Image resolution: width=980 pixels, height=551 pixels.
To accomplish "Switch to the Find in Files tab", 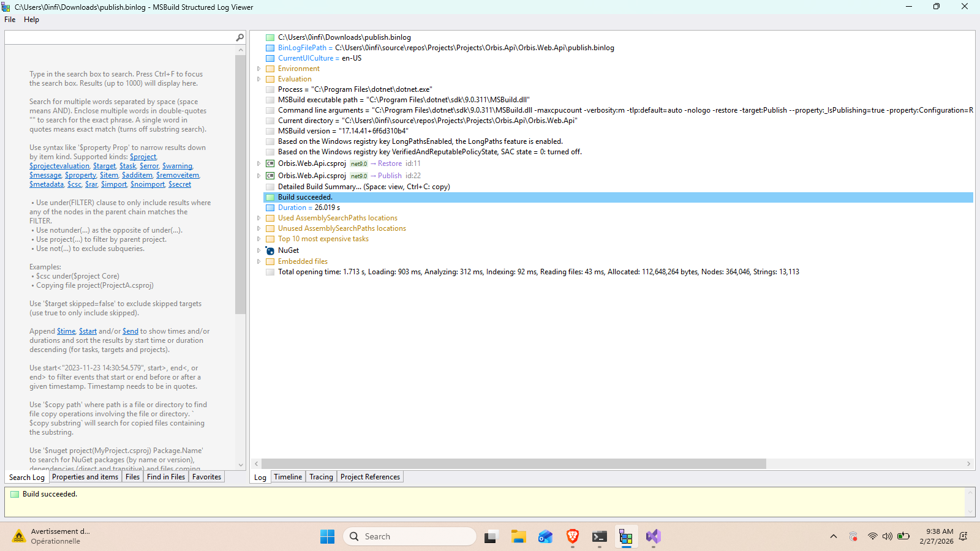I will (x=165, y=476).
